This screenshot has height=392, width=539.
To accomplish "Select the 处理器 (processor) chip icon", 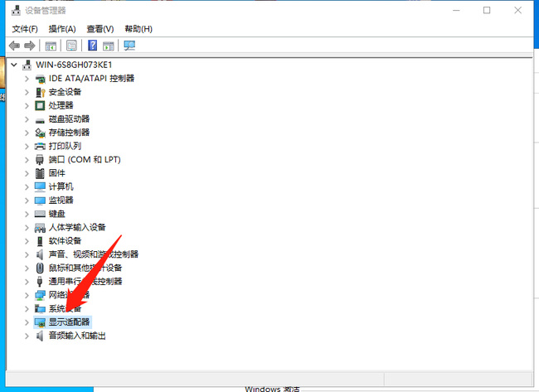I will tap(41, 105).
